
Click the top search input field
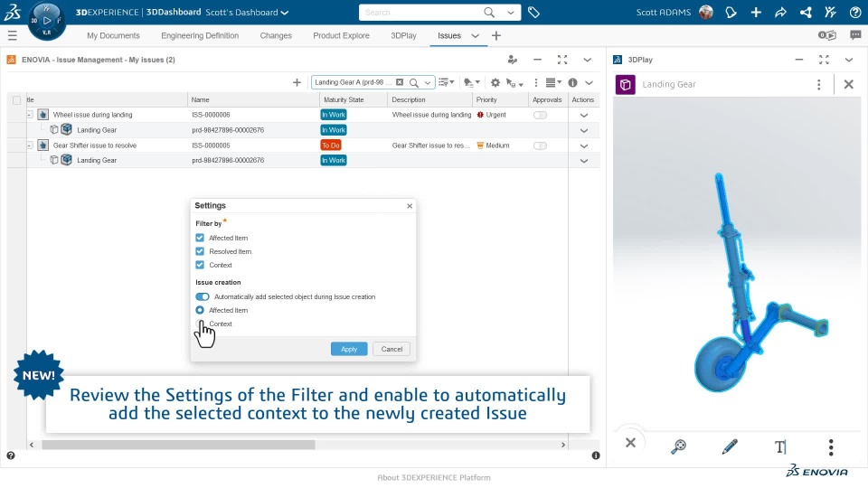[x=420, y=12]
